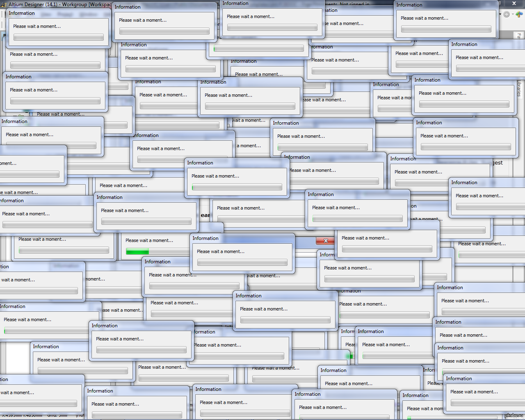Click the Grid readout in status bar
This screenshot has height=420, width=525.
tap(57, 415)
